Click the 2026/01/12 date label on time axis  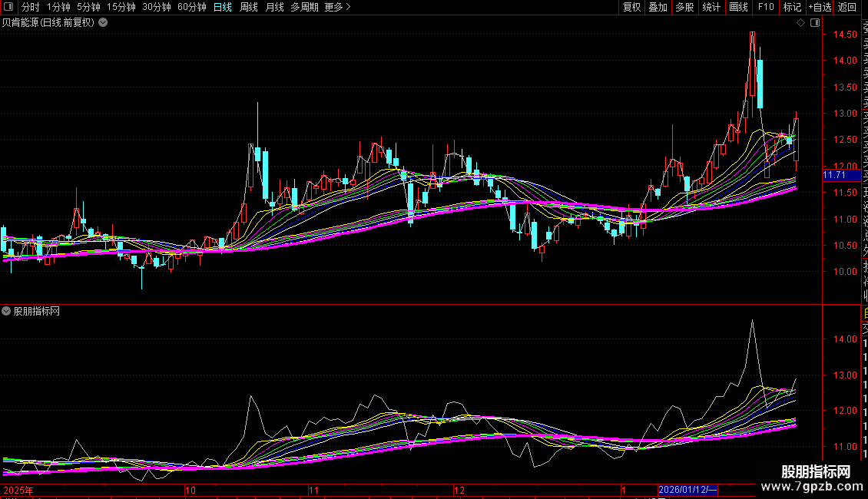(x=687, y=490)
